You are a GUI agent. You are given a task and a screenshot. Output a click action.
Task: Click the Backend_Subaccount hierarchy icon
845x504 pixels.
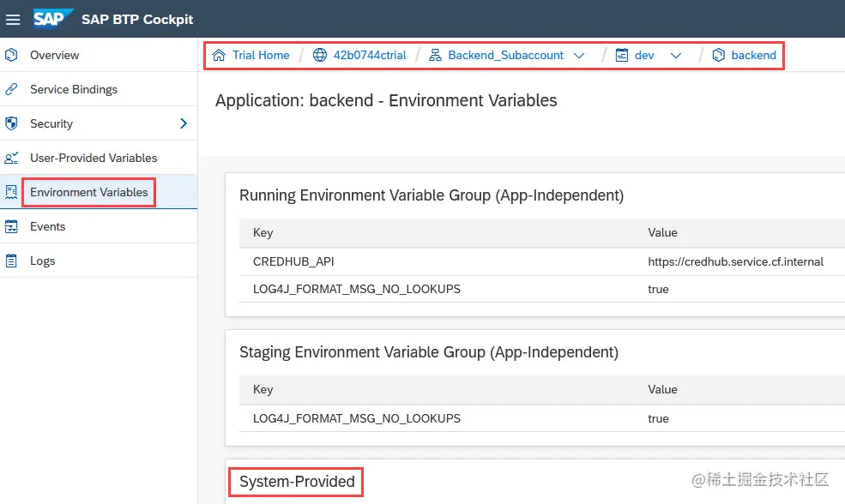pyautogui.click(x=435, y=55)
